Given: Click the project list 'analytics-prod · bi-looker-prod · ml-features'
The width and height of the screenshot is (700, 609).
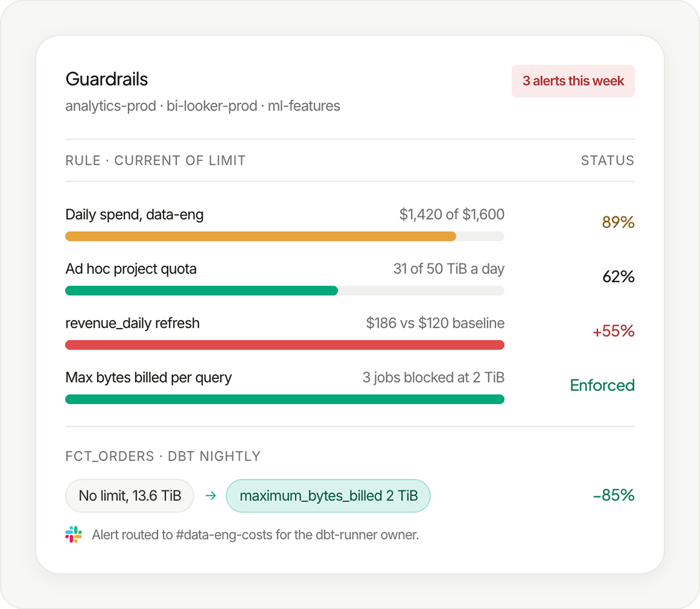Looking at the screenshot, I should click(203, 106).
